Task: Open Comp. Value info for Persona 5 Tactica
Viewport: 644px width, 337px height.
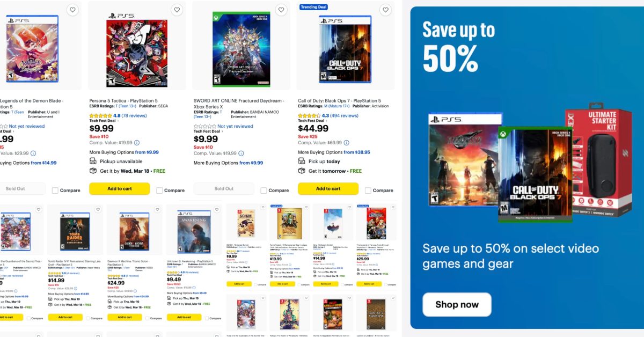Action: click(x=136, y=143)
